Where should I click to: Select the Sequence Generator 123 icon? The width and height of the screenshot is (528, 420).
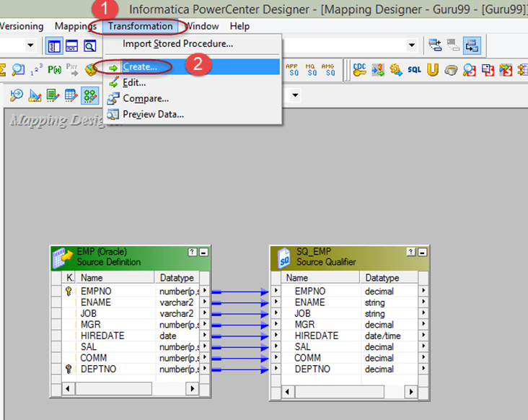(x=36, y=70)
